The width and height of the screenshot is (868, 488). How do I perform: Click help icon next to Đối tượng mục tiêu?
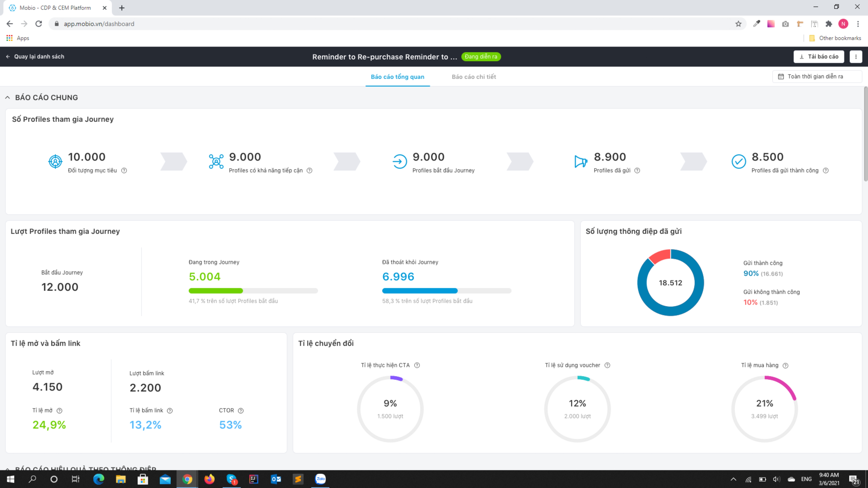point(124,170)
